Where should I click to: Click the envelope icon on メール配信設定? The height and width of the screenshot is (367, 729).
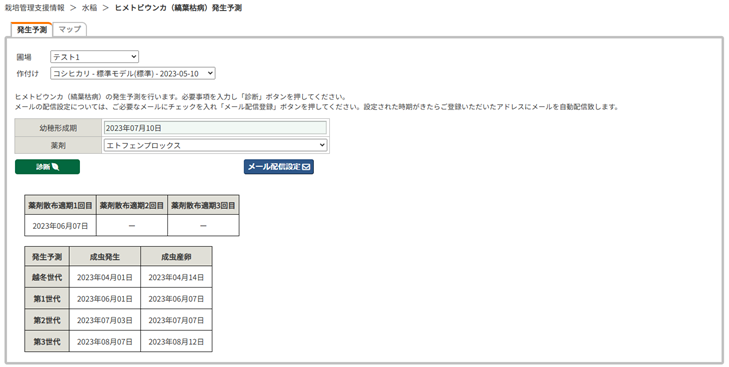(306, 167)
